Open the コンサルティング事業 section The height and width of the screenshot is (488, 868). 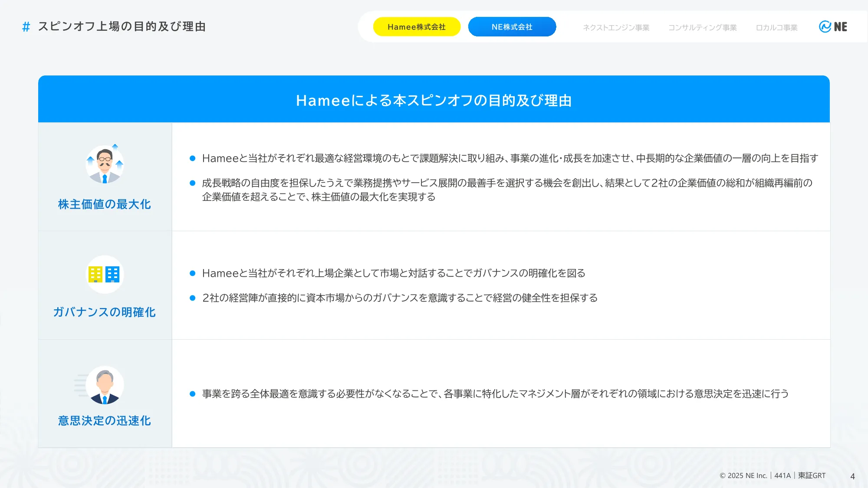tap(703, 27)
